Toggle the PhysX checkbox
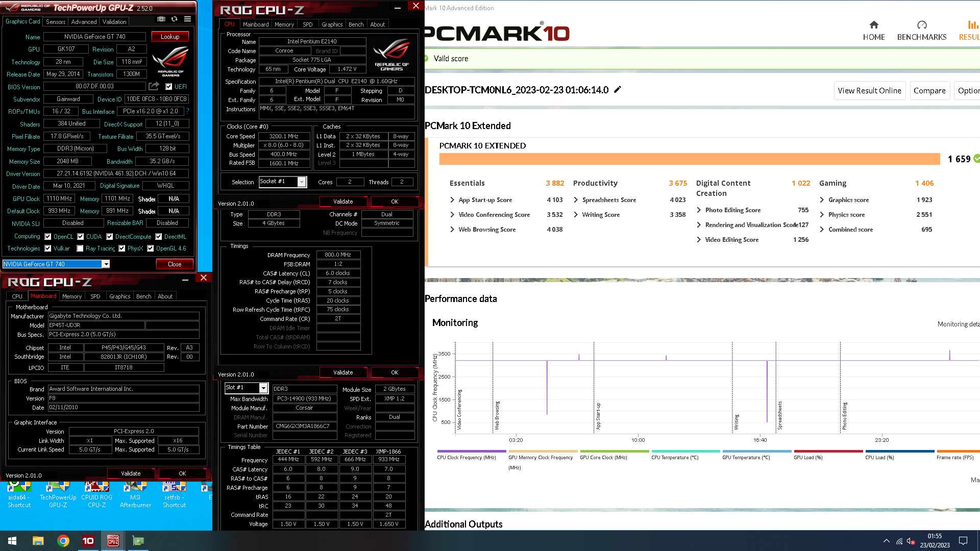 [122, 248]
